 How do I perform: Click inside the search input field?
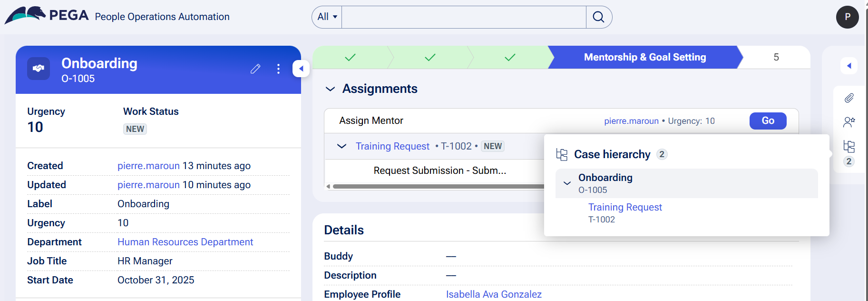[464, 17]
